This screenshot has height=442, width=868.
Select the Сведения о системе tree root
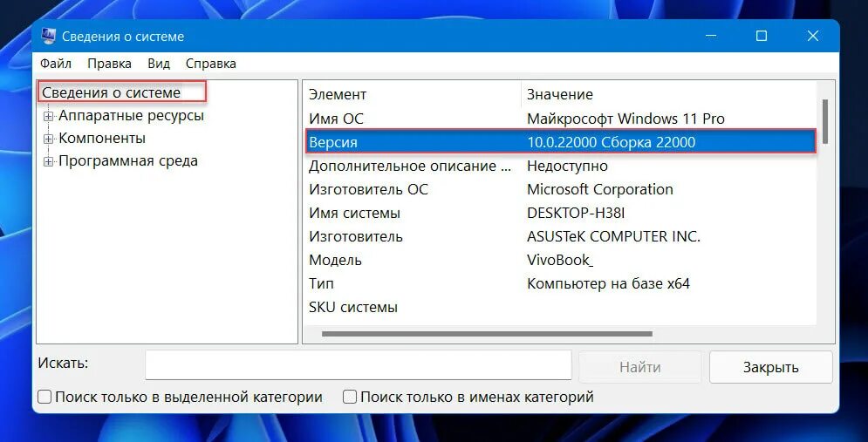(112, 92)
